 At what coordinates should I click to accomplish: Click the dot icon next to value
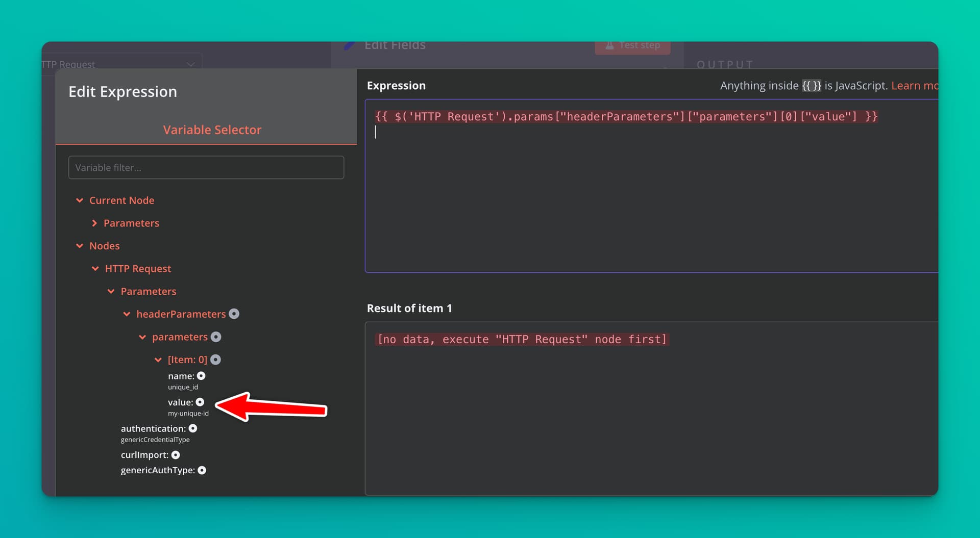[x=200, y=402]
